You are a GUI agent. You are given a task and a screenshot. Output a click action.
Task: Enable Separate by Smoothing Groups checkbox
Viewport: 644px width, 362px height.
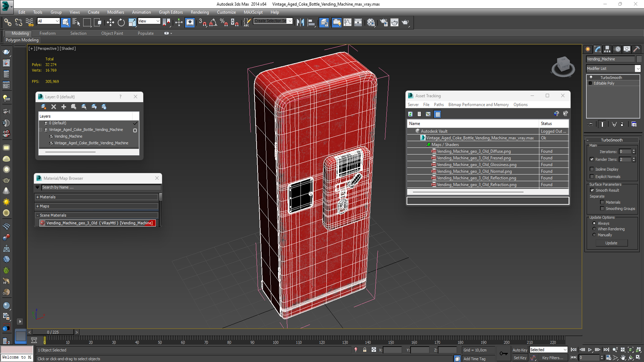pos(602,208)
